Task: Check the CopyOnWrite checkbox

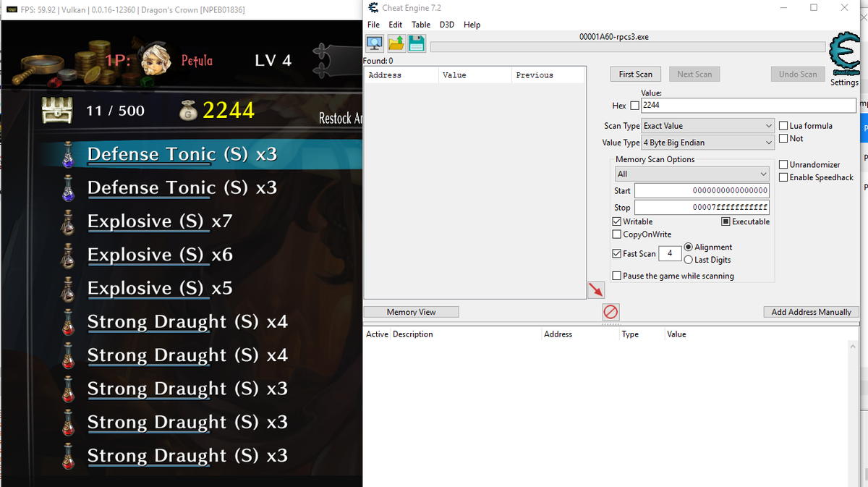Action: point(617,234)
